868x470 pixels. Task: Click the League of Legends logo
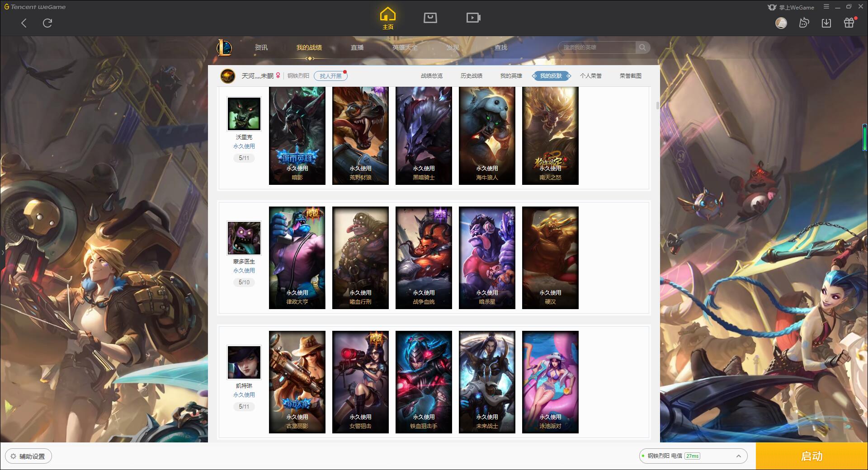[x=225, y=47]
